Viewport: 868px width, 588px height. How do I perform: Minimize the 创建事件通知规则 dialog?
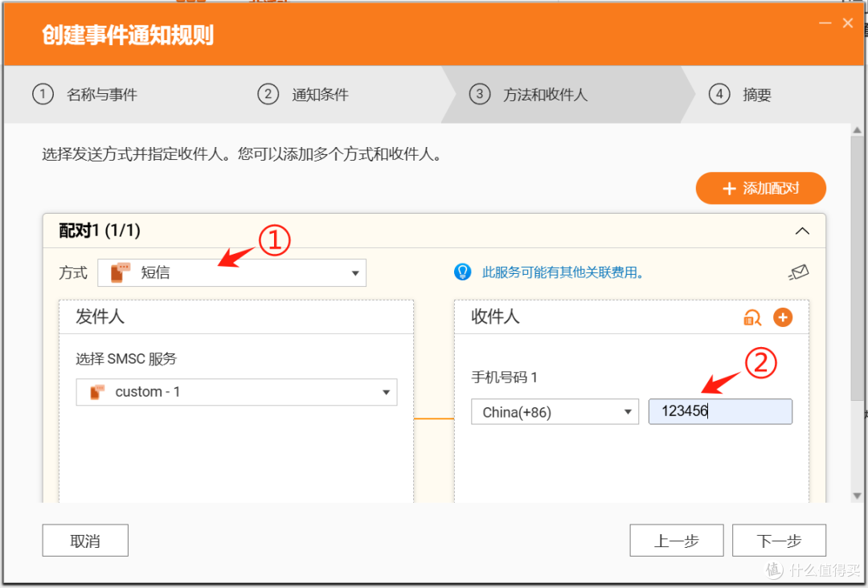[825, 23]
